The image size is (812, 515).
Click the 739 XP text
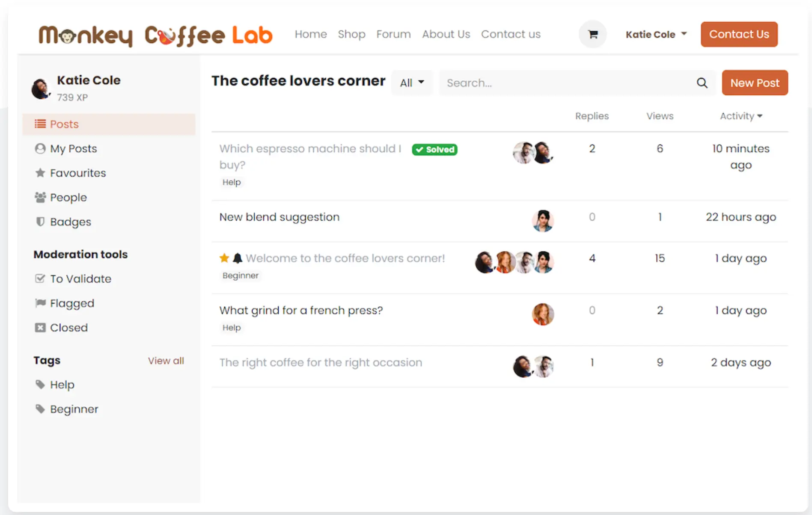(x=72, y=98)
